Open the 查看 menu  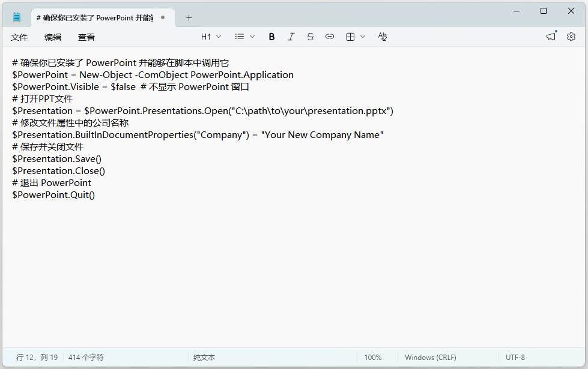click(86, 37)
